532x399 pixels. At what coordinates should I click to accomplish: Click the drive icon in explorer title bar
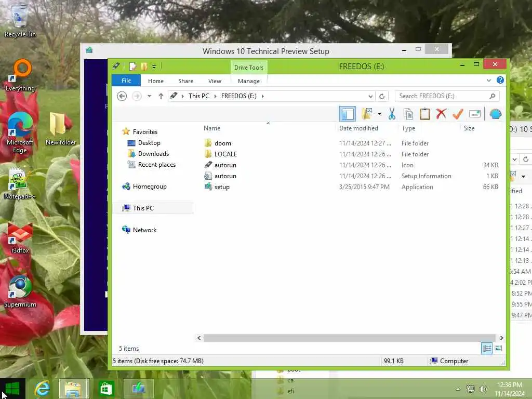click(116, 66)
